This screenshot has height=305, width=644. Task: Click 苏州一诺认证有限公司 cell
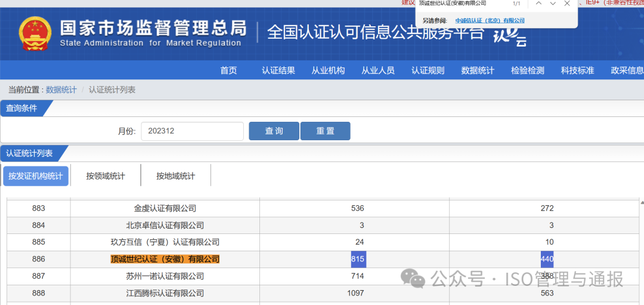click(165, 276)
